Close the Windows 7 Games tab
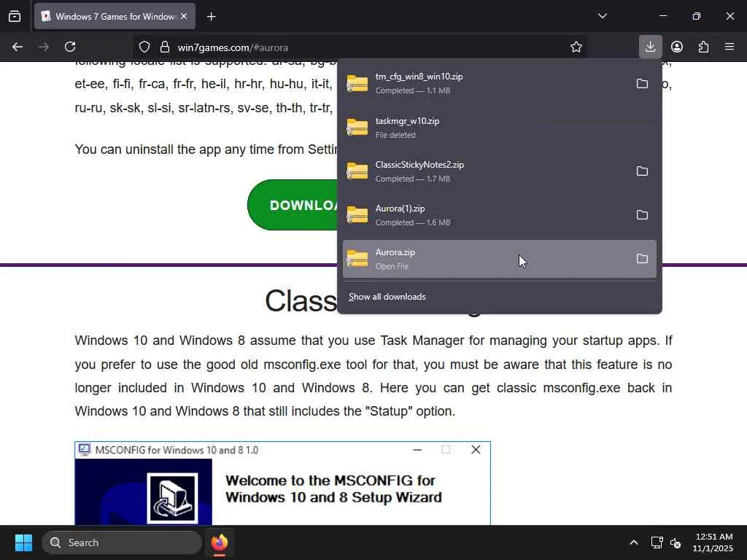 (184, 16)
